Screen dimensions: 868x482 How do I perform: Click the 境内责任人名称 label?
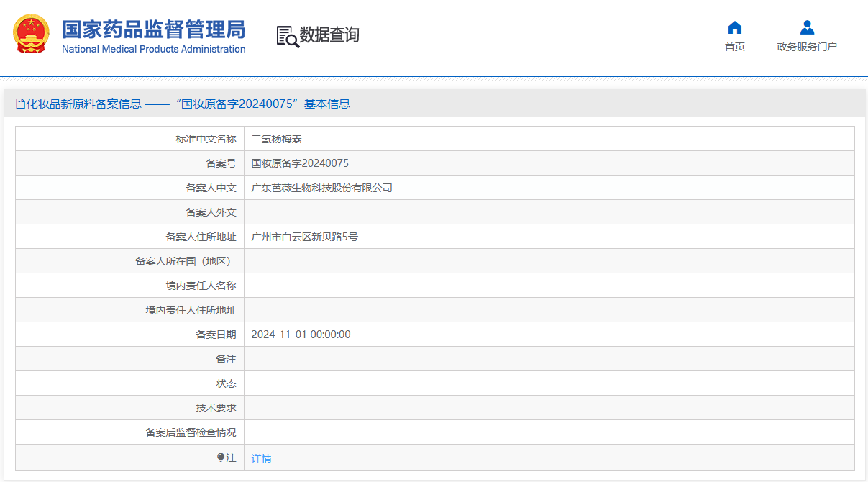[201, 286]
